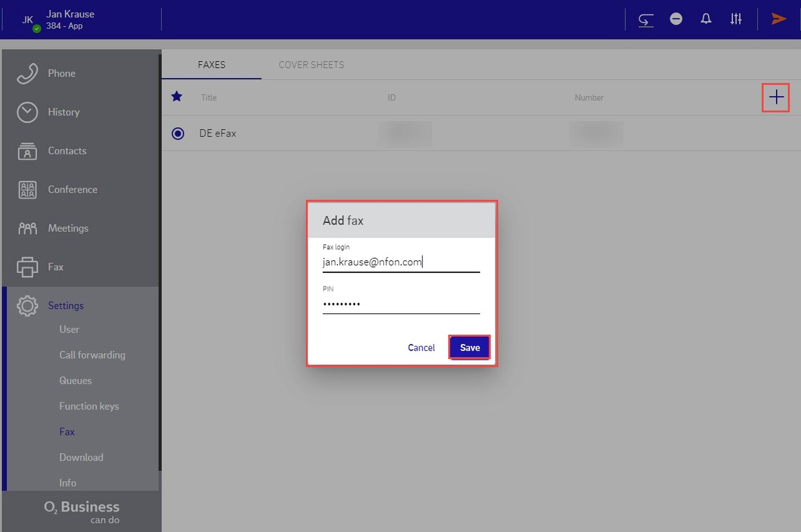This screenshot has width=801, height=532.
Task: Open Call forwarding settings
Action: coord(92,355)
